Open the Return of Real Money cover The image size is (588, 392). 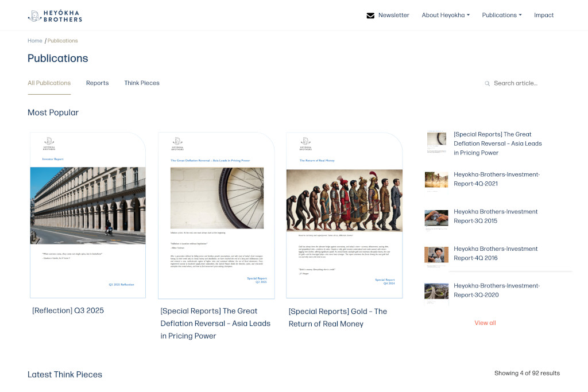(345, 215)
